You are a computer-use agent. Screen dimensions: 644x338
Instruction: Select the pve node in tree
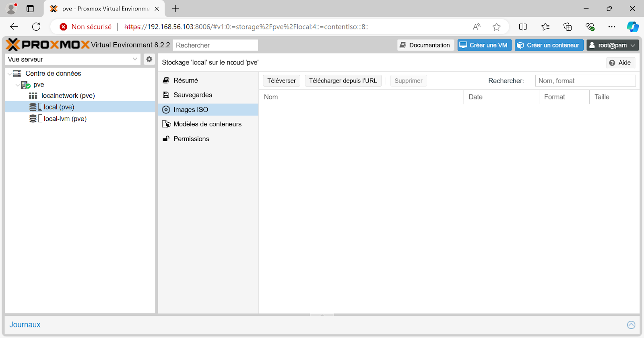39,84
